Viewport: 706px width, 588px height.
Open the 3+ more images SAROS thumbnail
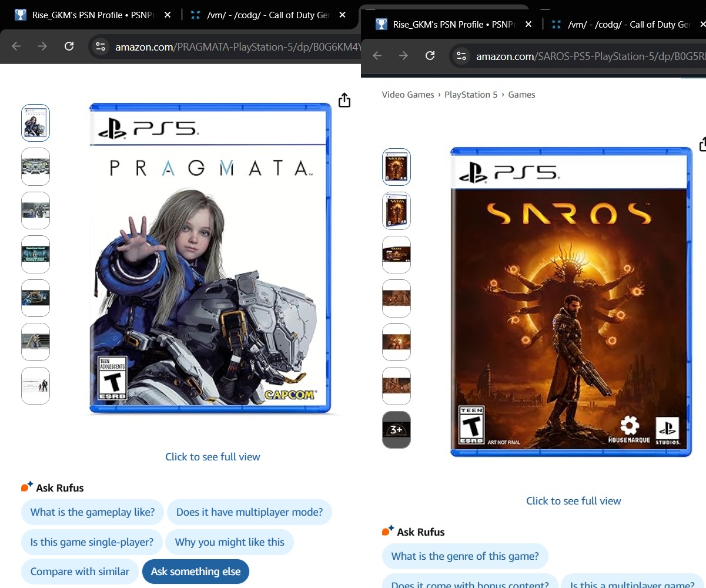[x=397, y=430]
